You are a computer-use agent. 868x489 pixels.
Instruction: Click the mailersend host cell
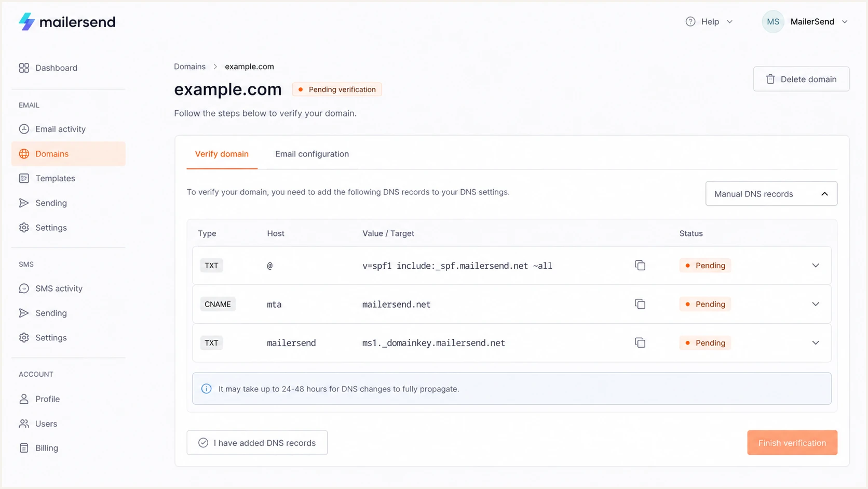(291, 343)
